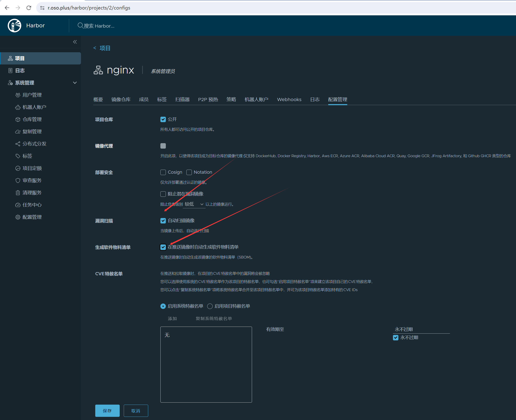Open 任务中心 in the sidebar
The image size is (516, 420).
click(x=32, y=205)
